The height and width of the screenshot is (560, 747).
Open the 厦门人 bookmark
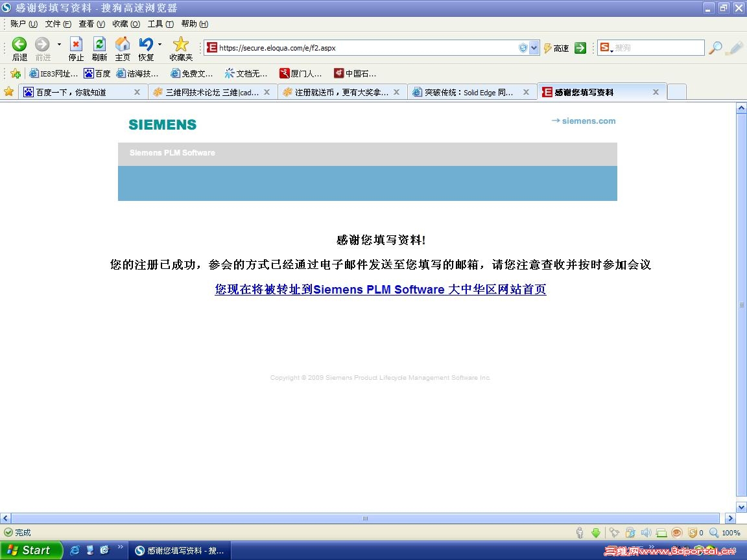(x=301, y=73)
